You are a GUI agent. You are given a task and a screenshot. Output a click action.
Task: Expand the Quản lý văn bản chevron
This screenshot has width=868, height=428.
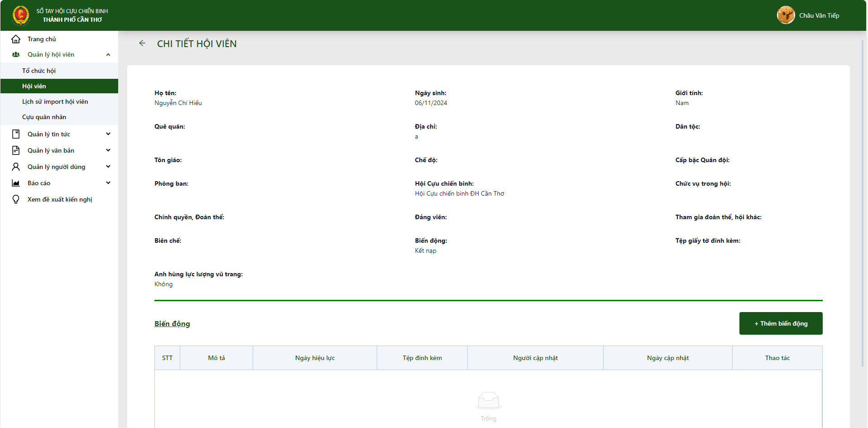(x=108, y=150)
